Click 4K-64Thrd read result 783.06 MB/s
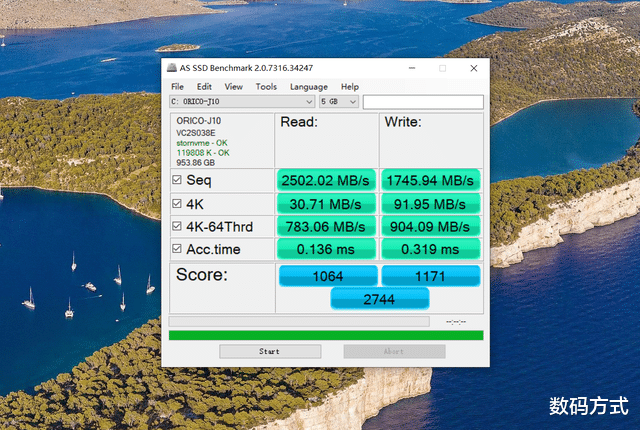640x430 pixels. coord(326,227)
